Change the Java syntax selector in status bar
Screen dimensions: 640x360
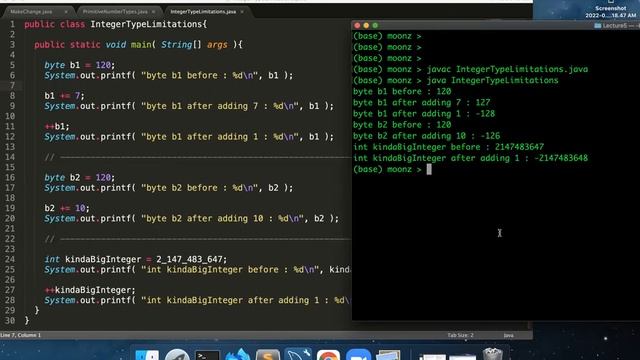(509, 335)
